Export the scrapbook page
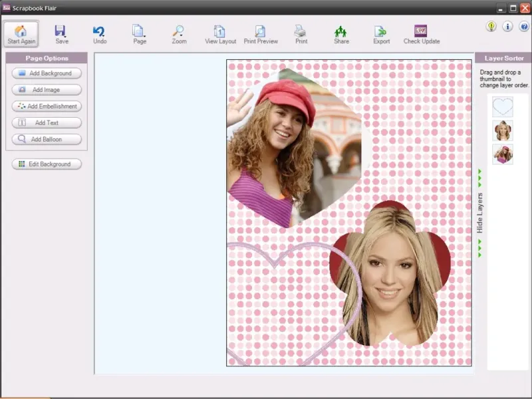 coord(381,35)
